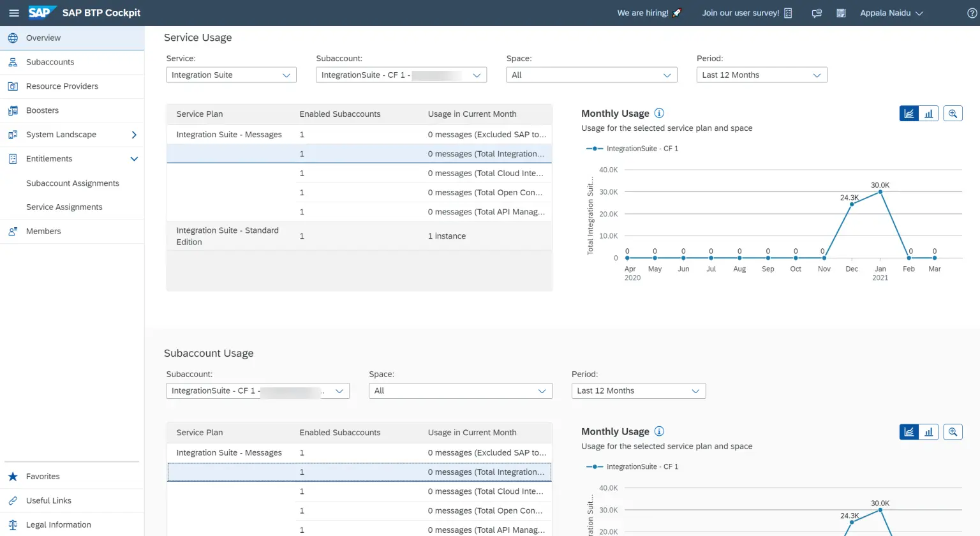This screenshot has width=980, height=536.
Task: Open Service Usage Period dropdown
Action: click(762, 75)
